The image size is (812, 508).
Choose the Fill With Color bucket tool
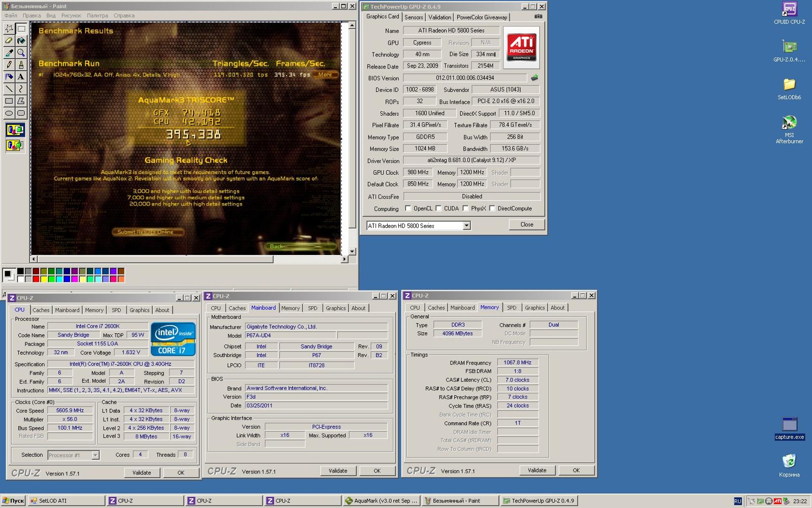point(21,41)
